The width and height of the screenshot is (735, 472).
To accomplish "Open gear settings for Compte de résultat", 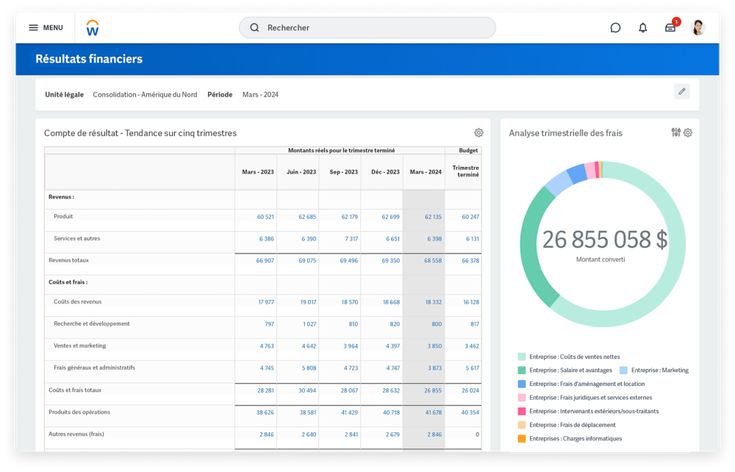I will [479, 133].
